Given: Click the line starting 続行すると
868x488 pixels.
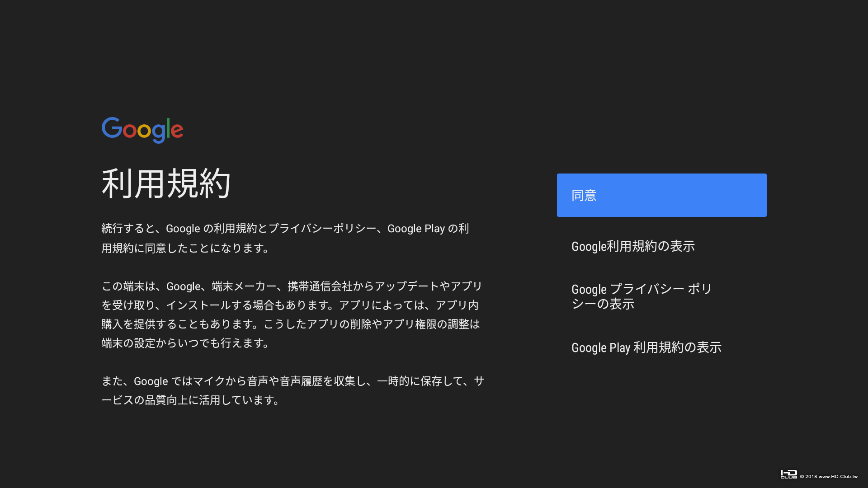Looking at the screenshot, I should coord(285,229).
